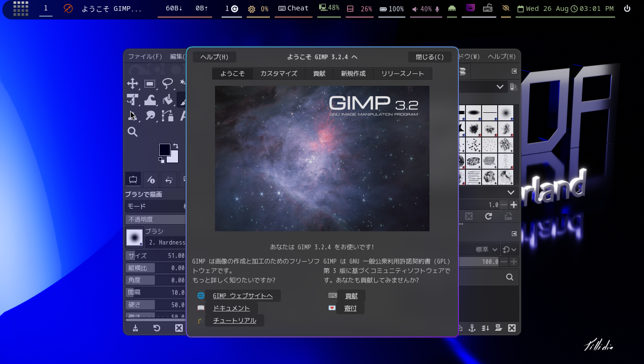The width and height of the screenshot is (644, 364).
Task: Click the ヘルプ(H) button in welcome dialog
Action: pos(215,57)
